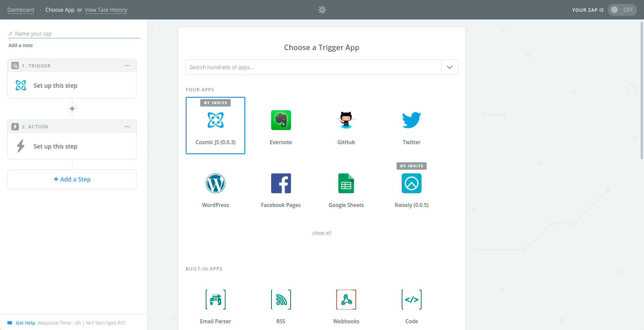Image resolution: width=644 pixels, height=330 pixels.
Task: Choose the Evernote app icon
Action: coord(281,120)
